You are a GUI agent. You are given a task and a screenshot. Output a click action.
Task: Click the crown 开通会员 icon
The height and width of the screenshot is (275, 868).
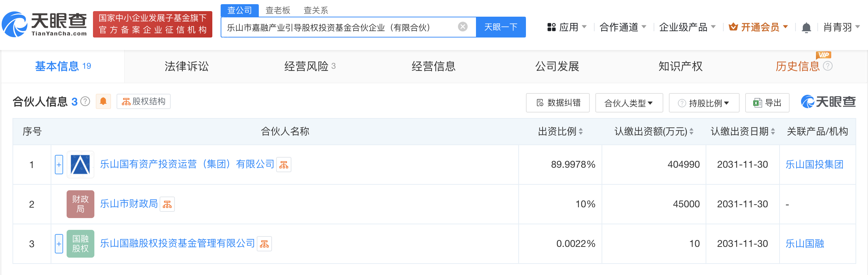733,27
